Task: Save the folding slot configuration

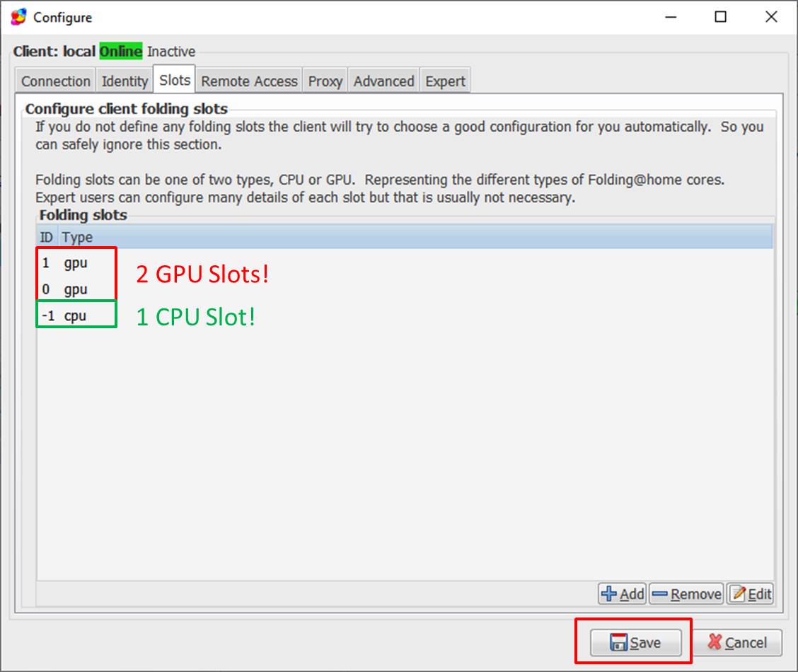Action: [x=635, y=642]
